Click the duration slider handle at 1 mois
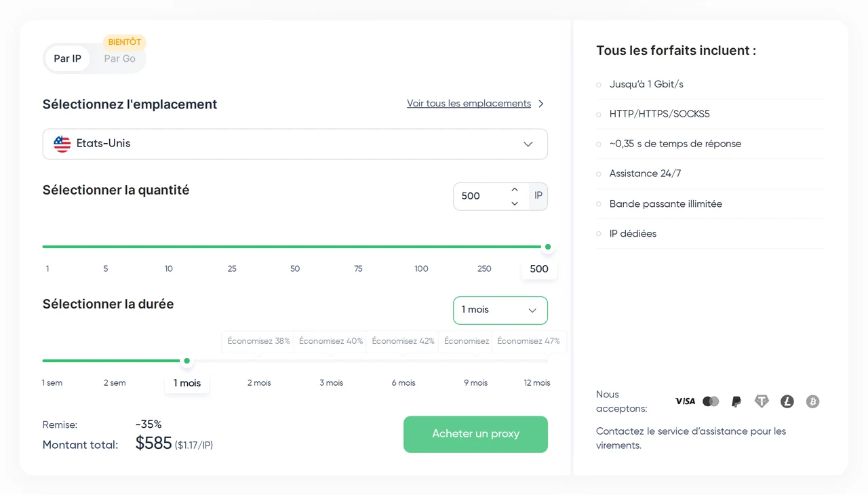This screenshot has width=868, height=495. point(187,361)
